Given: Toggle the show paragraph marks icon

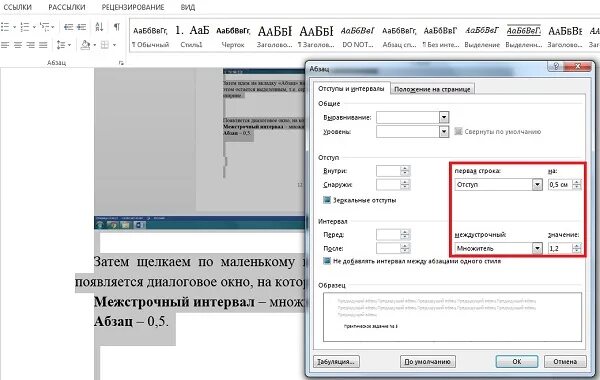Looking at the screenshot, I should (x=117, y=27).
